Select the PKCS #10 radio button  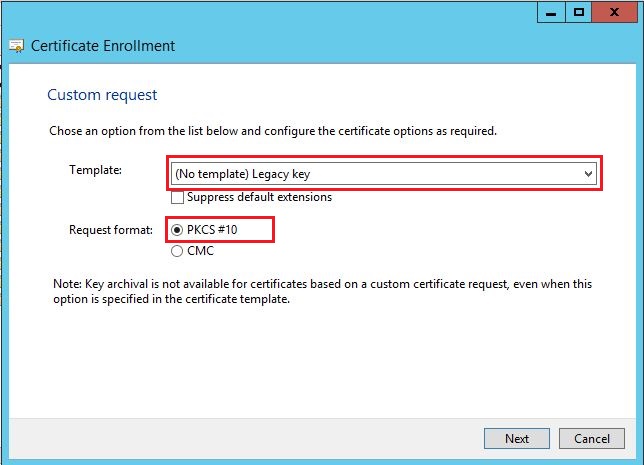(177, 230)
